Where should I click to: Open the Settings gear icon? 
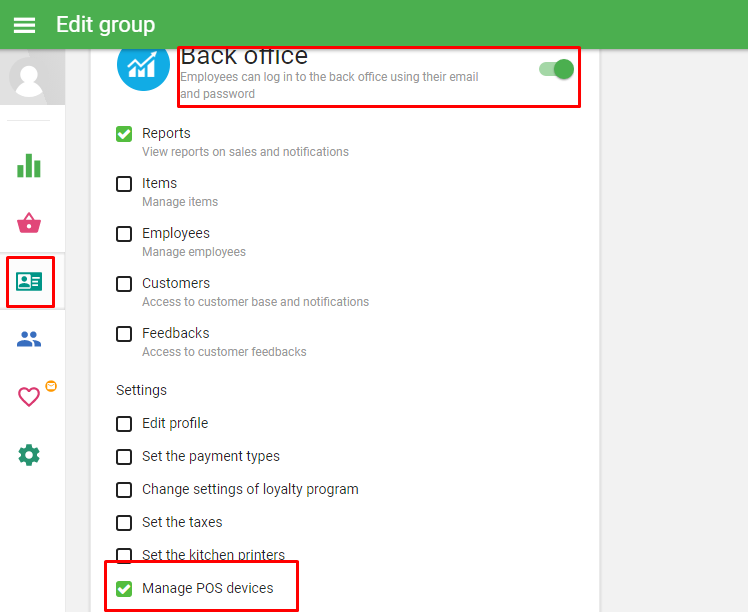pos(29,455)
